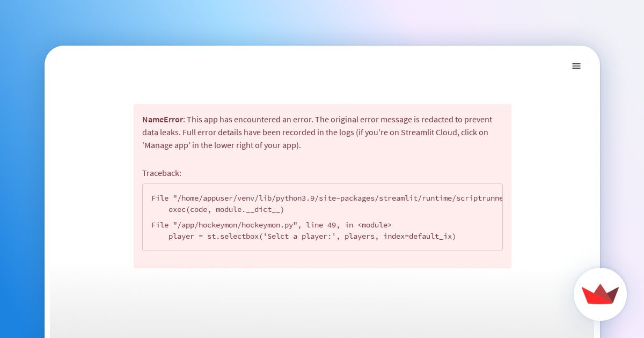Click index=default_ix in the code

point(419,236)
